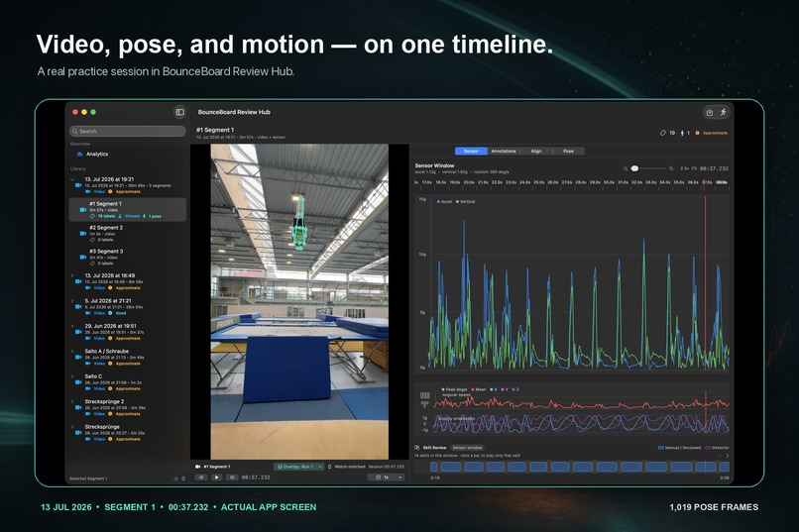
Task: Switch to the Annotations tab
Action: [504, 152]
